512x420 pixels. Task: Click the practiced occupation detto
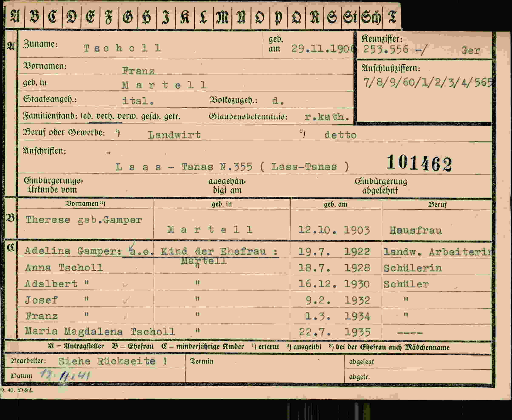[340, 135]
